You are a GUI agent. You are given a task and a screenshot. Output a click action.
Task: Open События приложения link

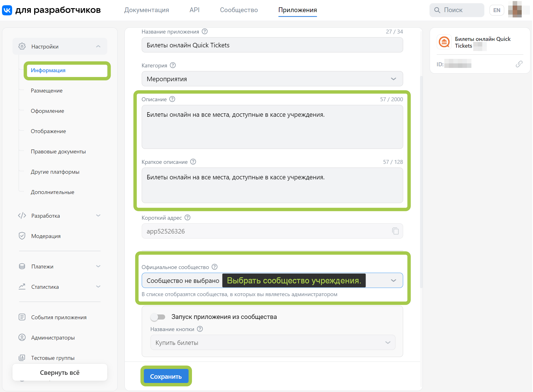coord(59,317)
